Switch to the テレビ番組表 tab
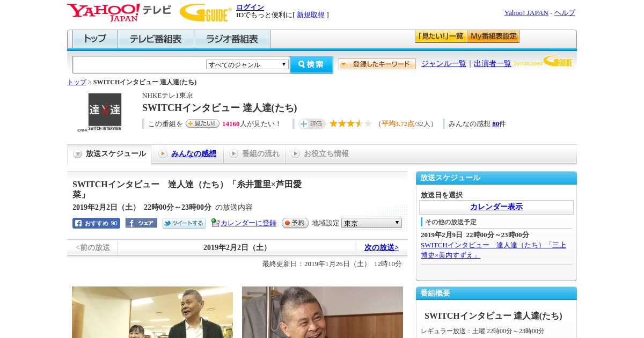Viewport: 644px width, 338px height. coord(156,39)
